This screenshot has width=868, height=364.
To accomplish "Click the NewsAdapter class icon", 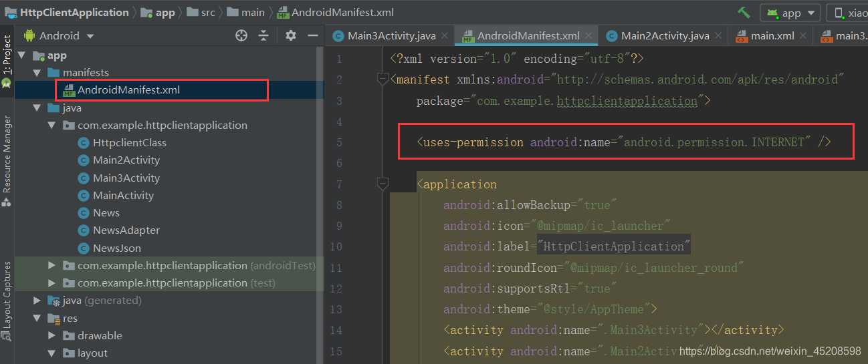I will point(84,230).
